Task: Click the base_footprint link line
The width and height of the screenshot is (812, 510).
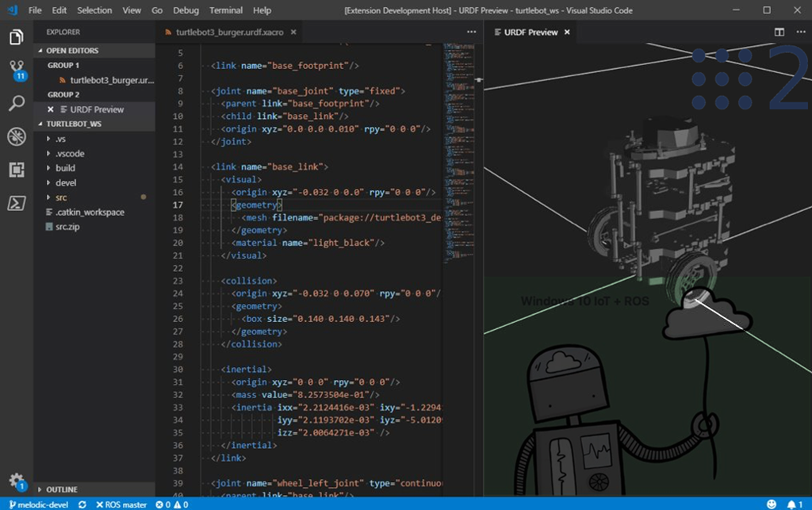Action: pos(285,66)
